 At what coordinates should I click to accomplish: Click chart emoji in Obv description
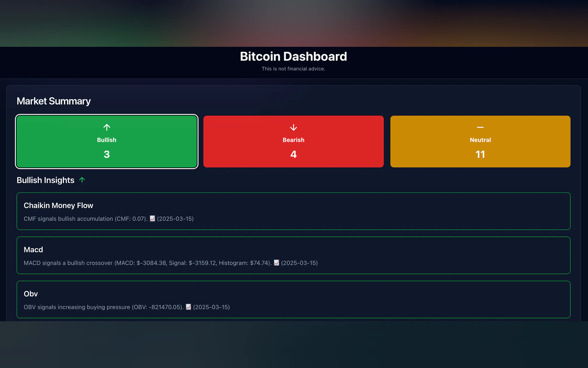[x=188, y=307]
